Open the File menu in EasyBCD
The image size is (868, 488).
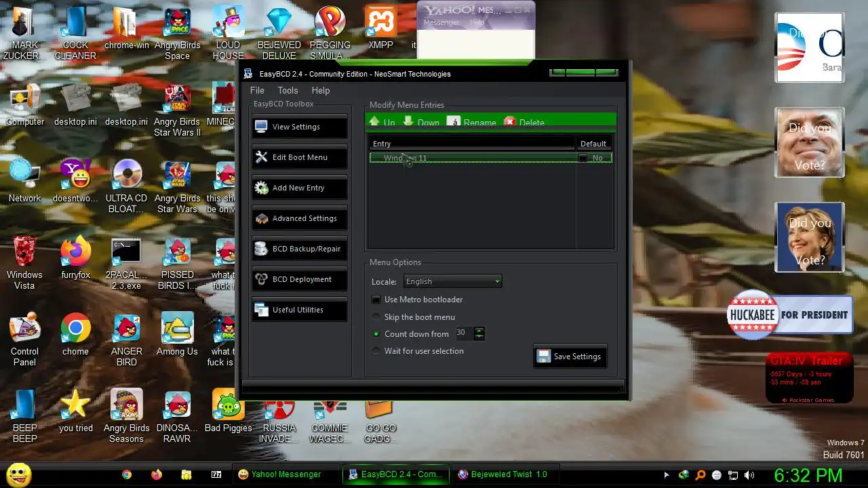[257, 90]
